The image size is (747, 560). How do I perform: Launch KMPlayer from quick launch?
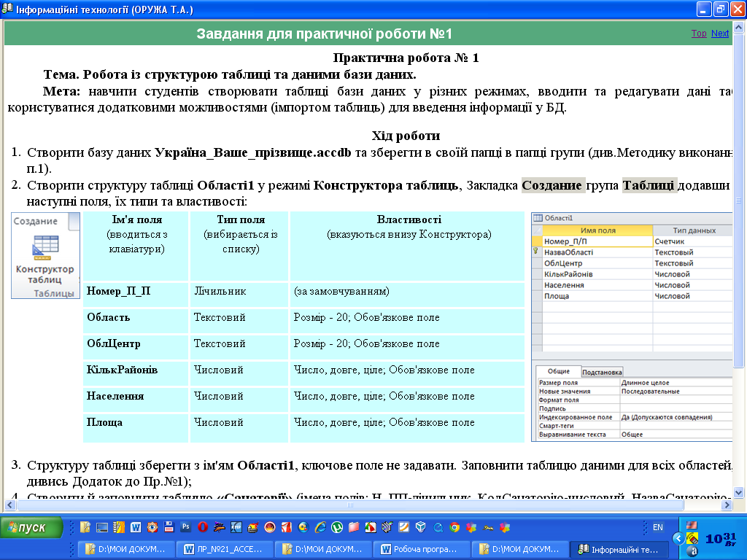click(236, 527)
